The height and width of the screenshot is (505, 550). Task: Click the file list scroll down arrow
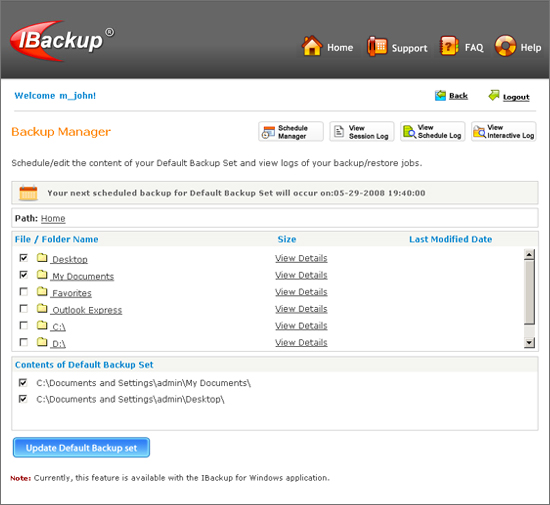coord(529,342)
